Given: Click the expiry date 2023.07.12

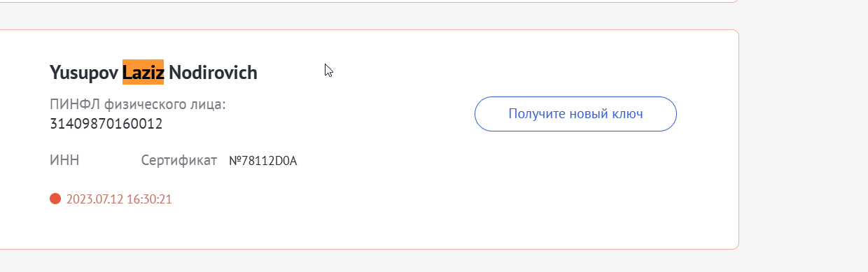Looking at the screenshot, I should pyautogui.click(x=94, y=199).
